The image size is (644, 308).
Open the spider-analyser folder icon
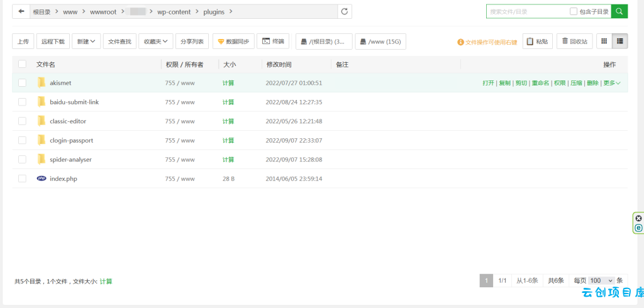coord(41,159)
